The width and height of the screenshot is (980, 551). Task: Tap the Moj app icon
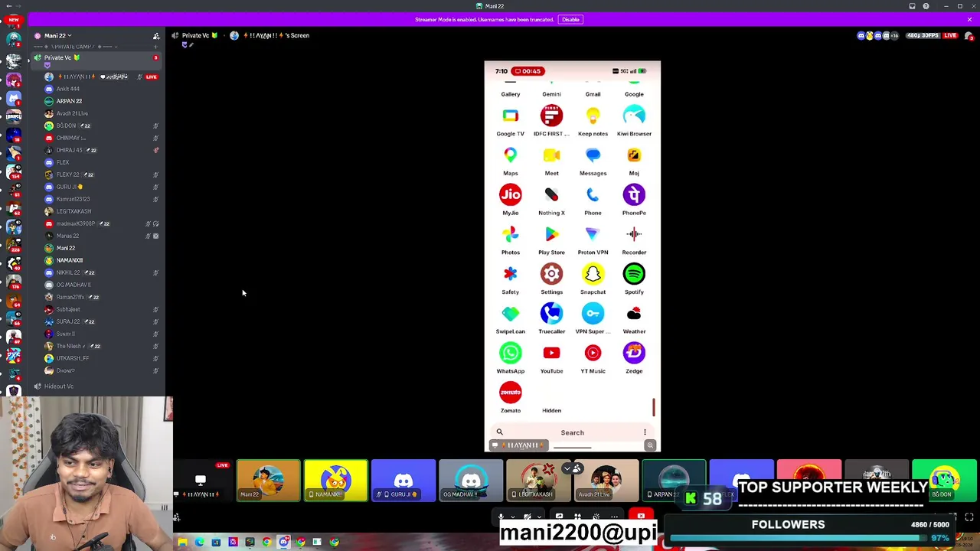click(x=634, y=155)
